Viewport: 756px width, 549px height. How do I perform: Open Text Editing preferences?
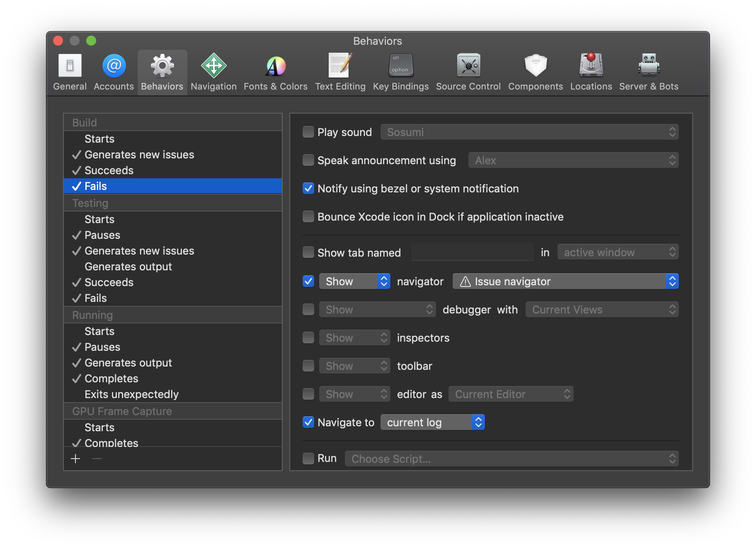pos(340,71)
